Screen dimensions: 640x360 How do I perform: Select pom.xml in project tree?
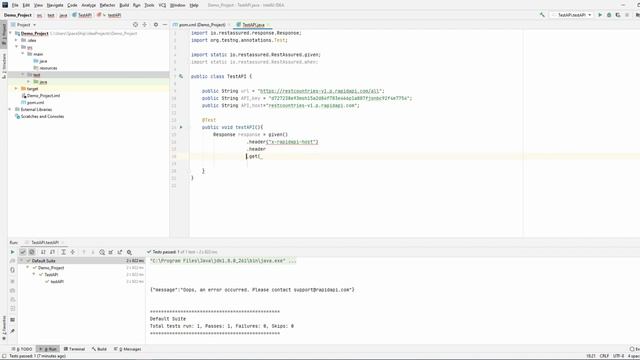pyautogui.click(x=36, y=102)
